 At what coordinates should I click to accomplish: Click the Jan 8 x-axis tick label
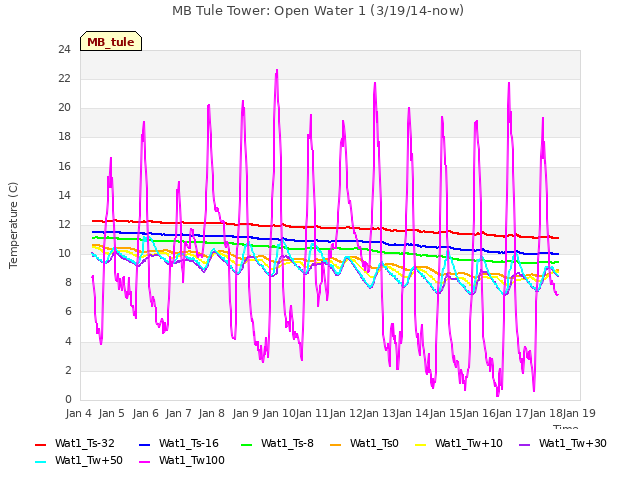[212, 413]
